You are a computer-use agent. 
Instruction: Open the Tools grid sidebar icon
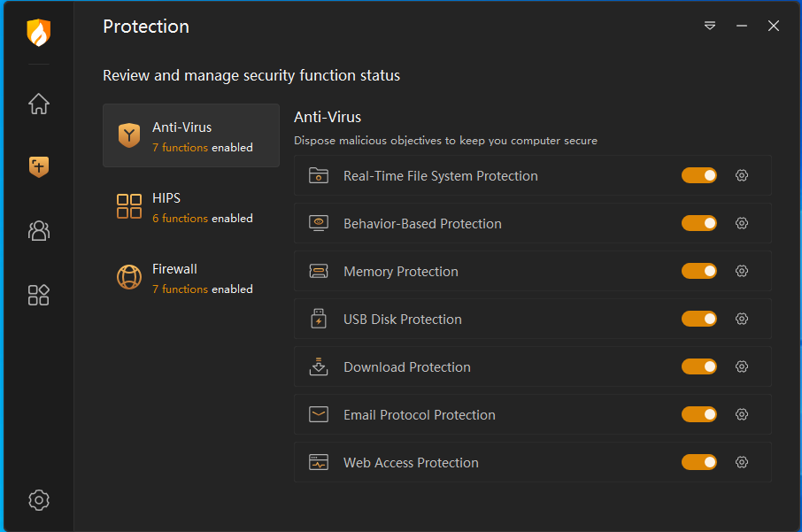pos(38,295)
